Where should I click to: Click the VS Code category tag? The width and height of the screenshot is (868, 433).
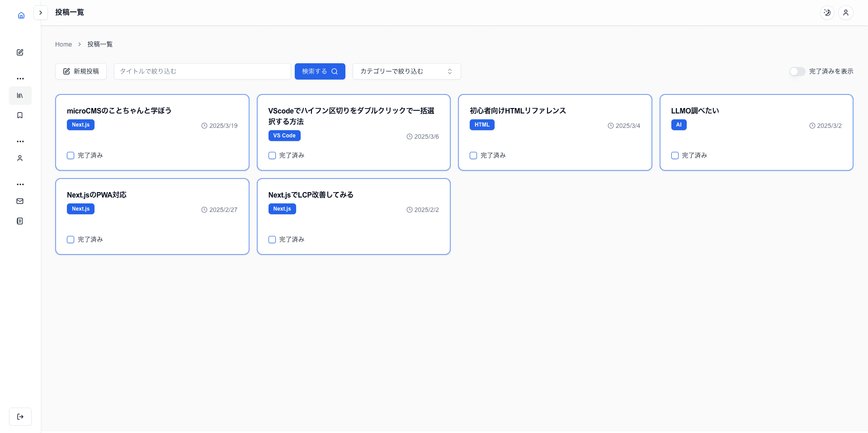[284, 136]
